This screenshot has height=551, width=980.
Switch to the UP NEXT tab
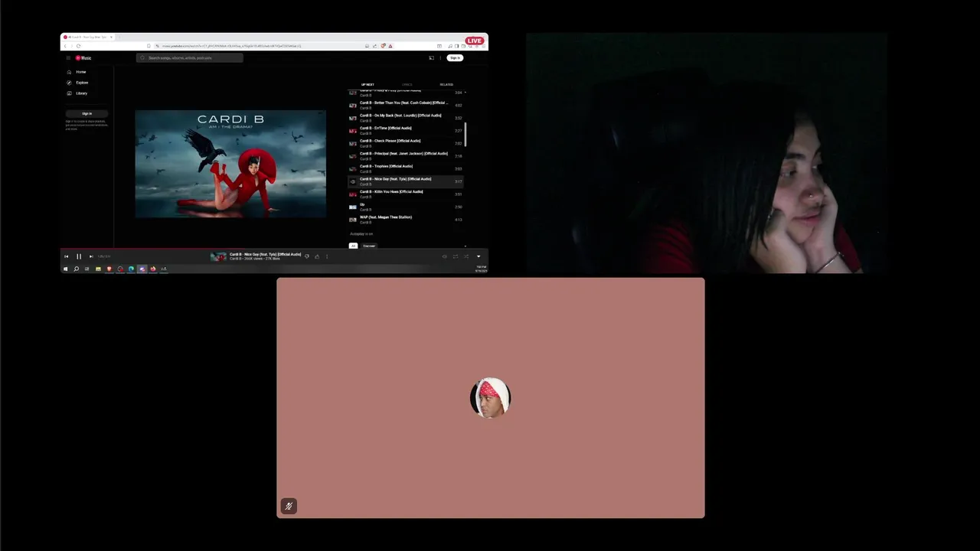tap(367, 84)
